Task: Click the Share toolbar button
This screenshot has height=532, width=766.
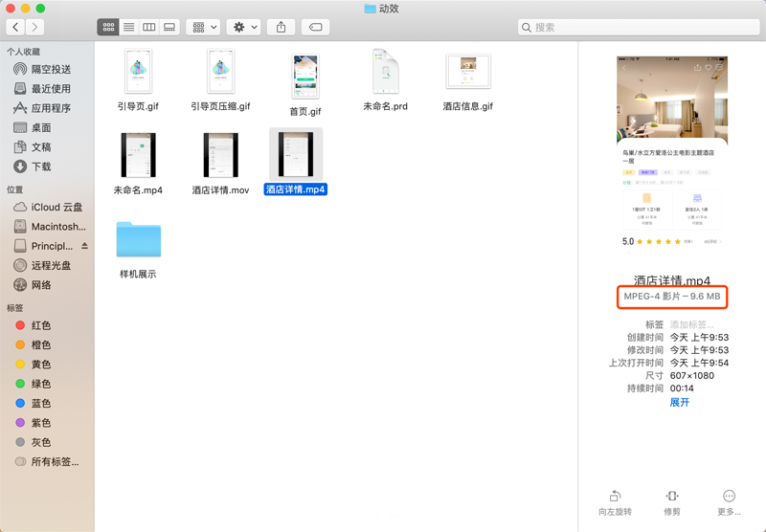Action: click(281, 28)
